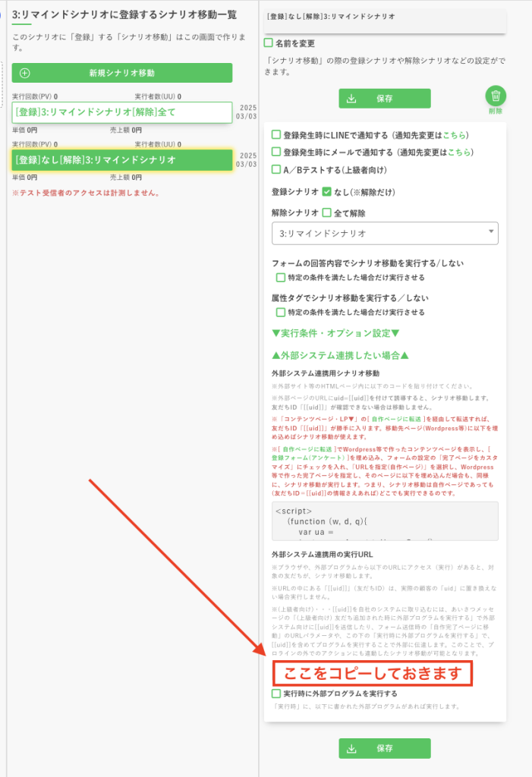This screenshot has height=777, width=532.
Task: Click the plus icon on 新規シナリオ移動
Action: click(24, 73)
